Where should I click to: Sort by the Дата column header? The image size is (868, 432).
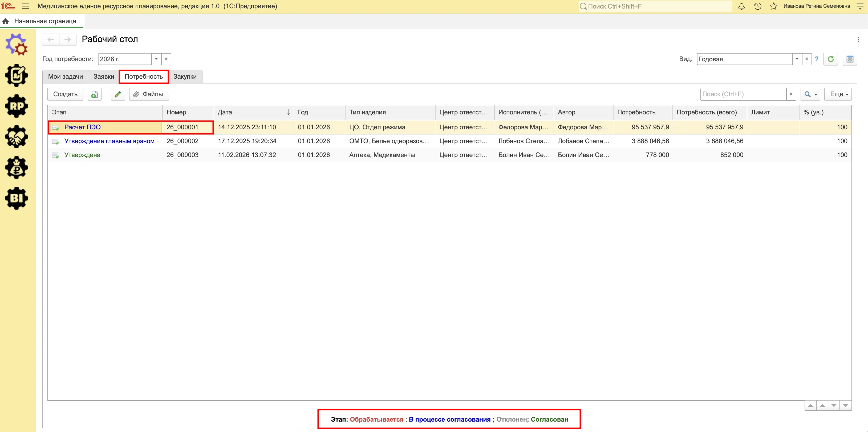(253, 112)
